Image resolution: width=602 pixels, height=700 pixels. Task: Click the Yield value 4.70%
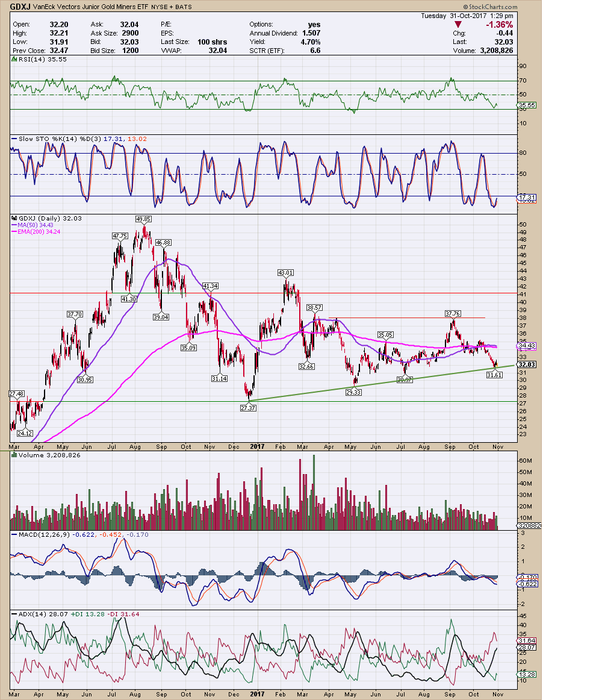pos(311,42)
